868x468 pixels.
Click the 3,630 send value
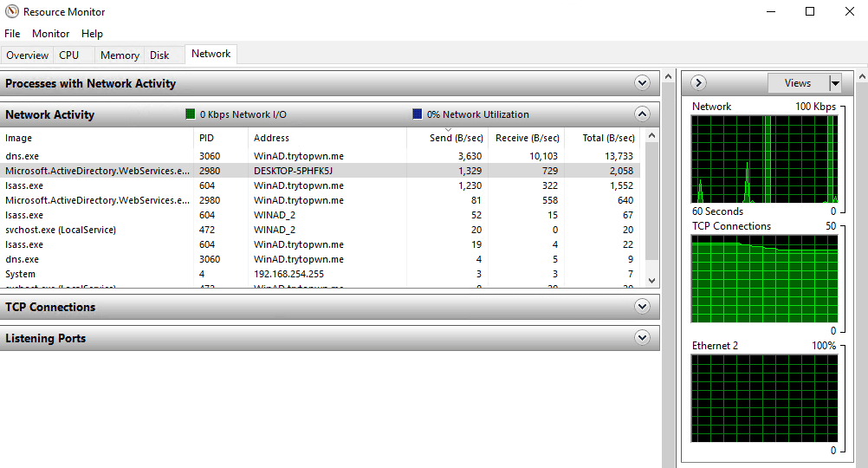point(470,156)
